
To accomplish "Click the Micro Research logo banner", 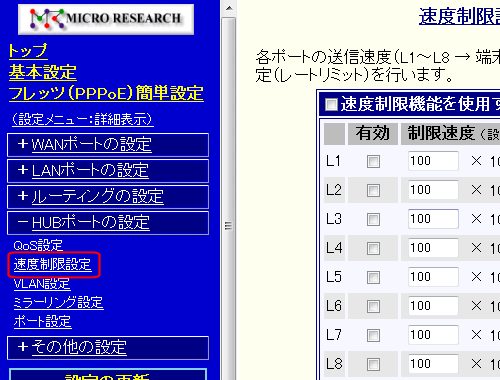I will [106, 19].
